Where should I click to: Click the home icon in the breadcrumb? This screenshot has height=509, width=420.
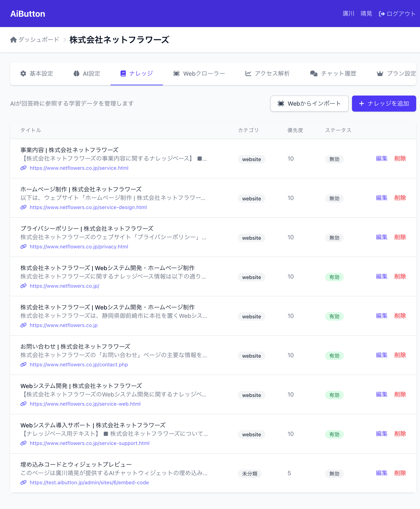[x=13, y=40]
